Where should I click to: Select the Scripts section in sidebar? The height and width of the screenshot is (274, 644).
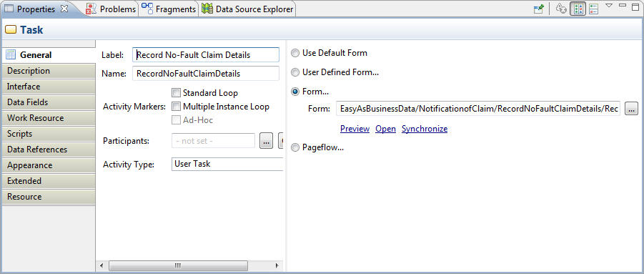pyautogui.click(x=49, y=134)
